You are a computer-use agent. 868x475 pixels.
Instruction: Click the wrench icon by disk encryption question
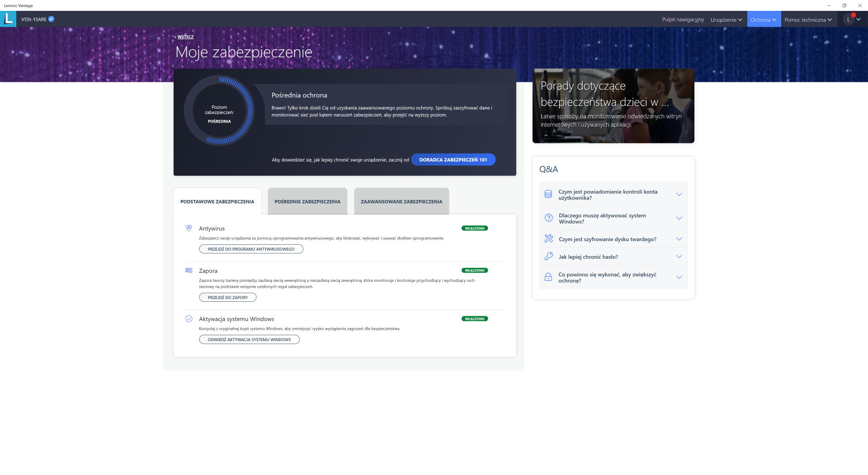(548, 239)
